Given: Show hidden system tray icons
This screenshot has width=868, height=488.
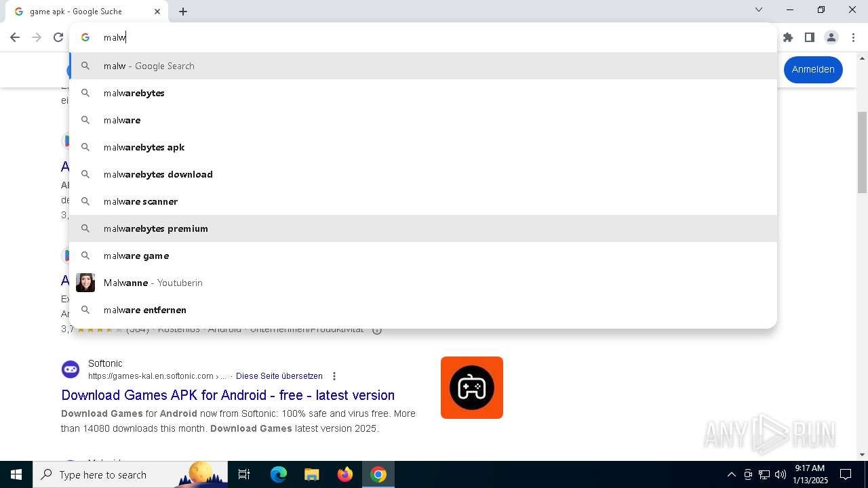Looking at the screenshot, I should click(x=731, y=474).
